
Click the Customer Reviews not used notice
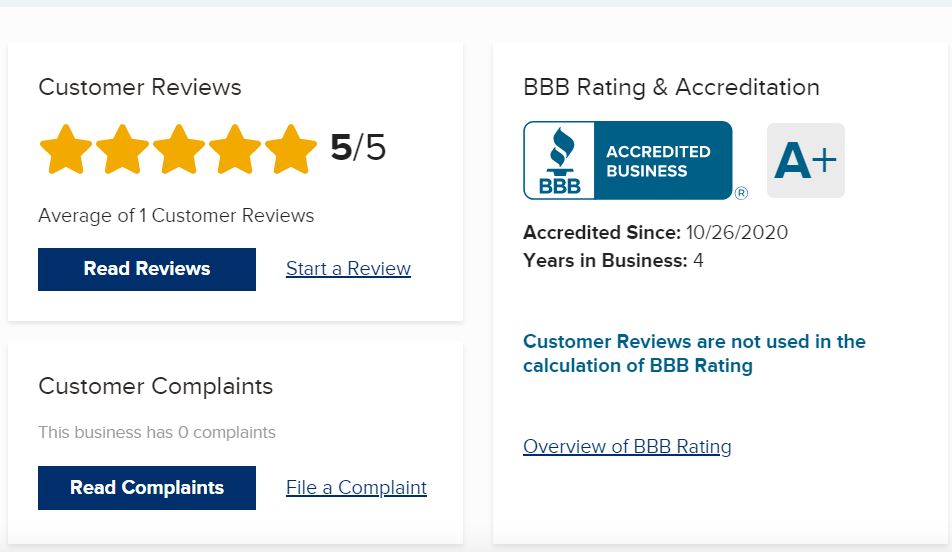point(694,353)
